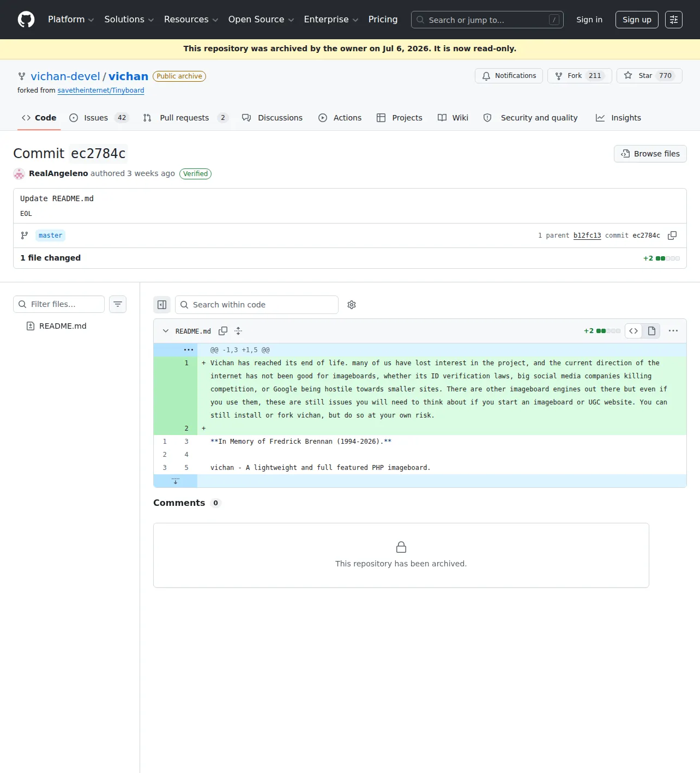
Task: Copy the README.md file path
Action: 223,331
